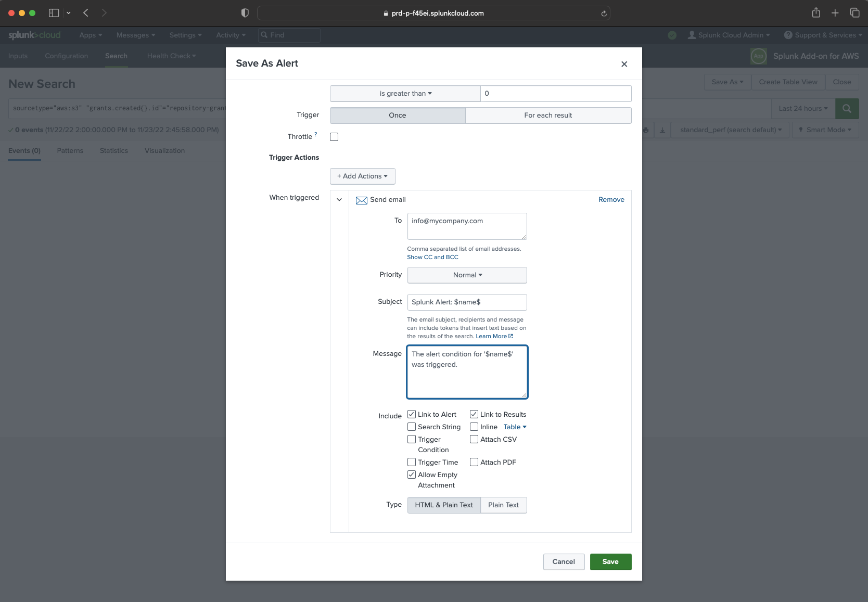Open the Priority Normal dropdown
Screen dimensions: 868x602
coord(467,275)
